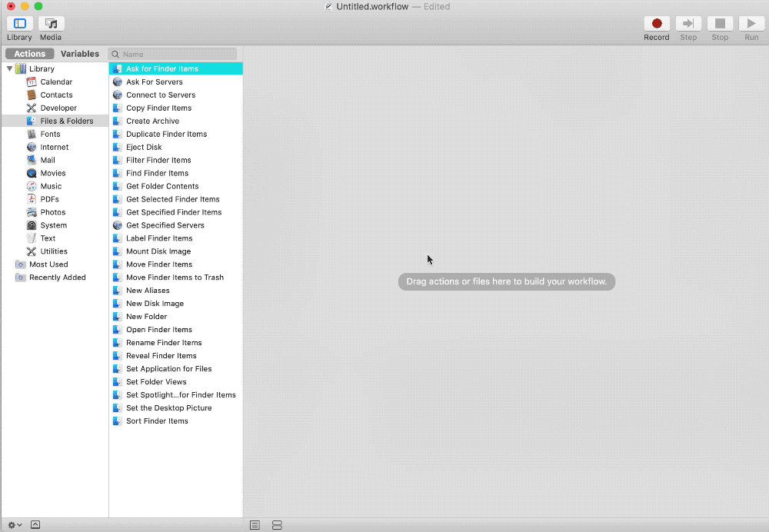Select the Movies category
The height and width of the screenshot is (532, 769).
(x=55, y=173)
